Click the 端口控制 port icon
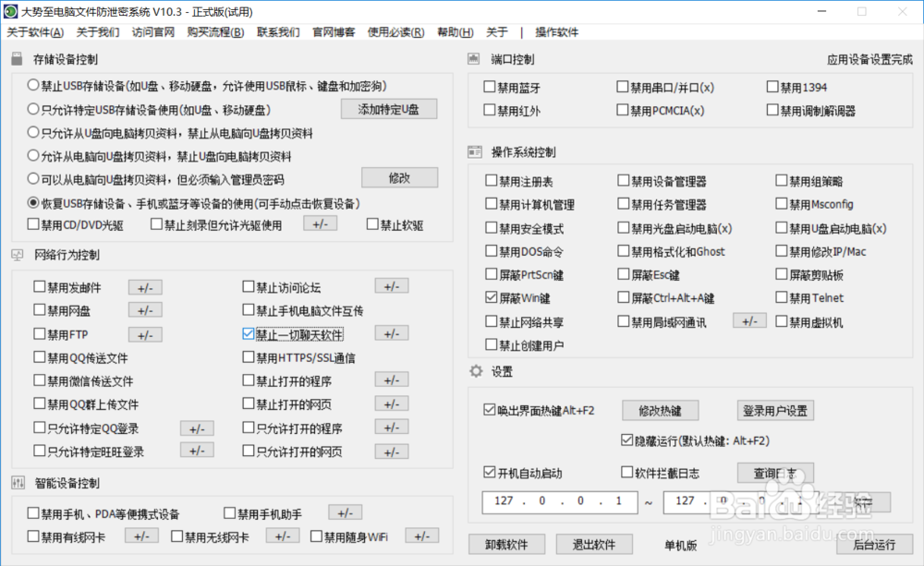Image resolution: width=924 pixels, height=566 pixels. coord(474,58)
